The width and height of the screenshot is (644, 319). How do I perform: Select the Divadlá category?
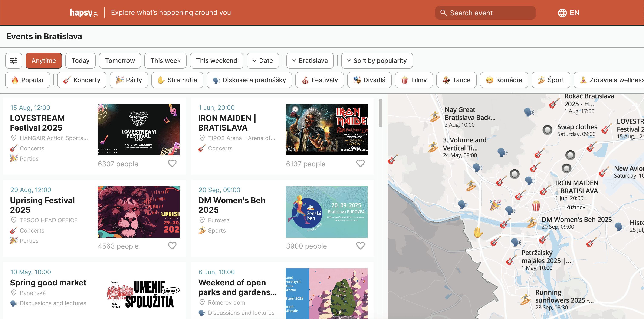(369, 80)
